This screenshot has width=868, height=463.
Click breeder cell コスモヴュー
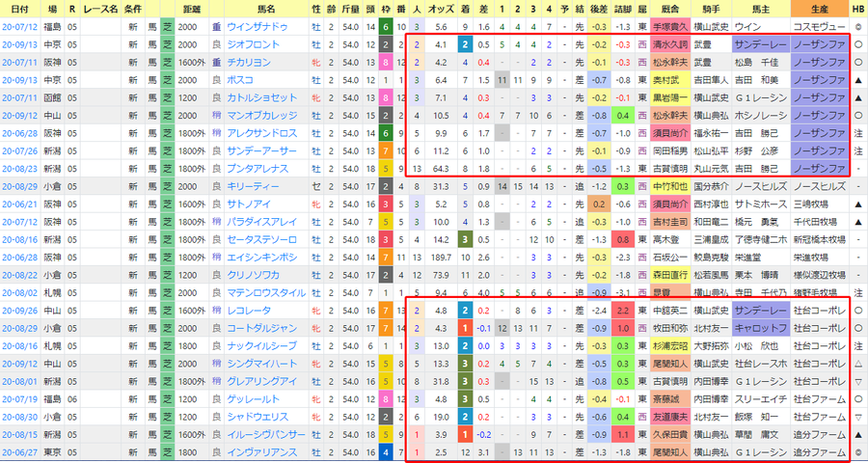[819, 27]
